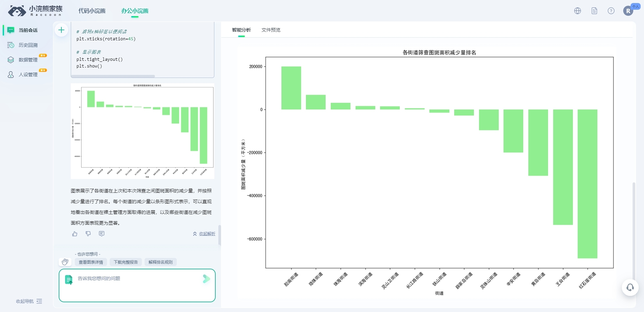Screen dimensions: 644x312
Task: Click the customer service headset icon
Action: (x=630, y=287)
